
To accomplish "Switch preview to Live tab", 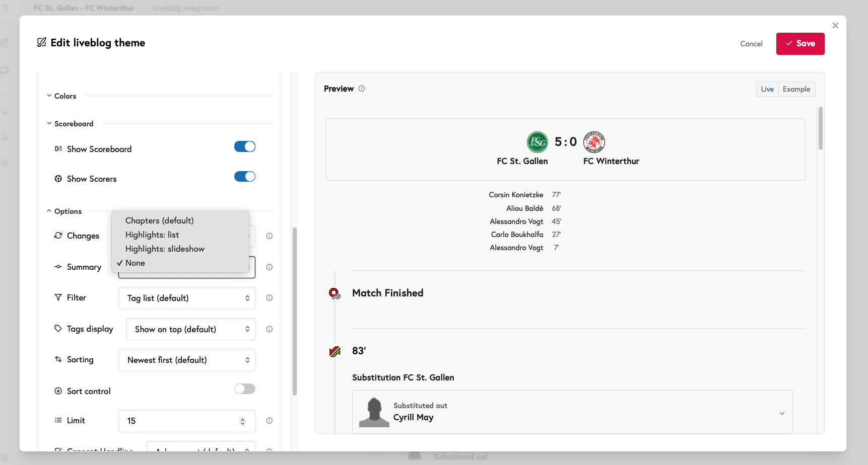I will coord(767,89).
